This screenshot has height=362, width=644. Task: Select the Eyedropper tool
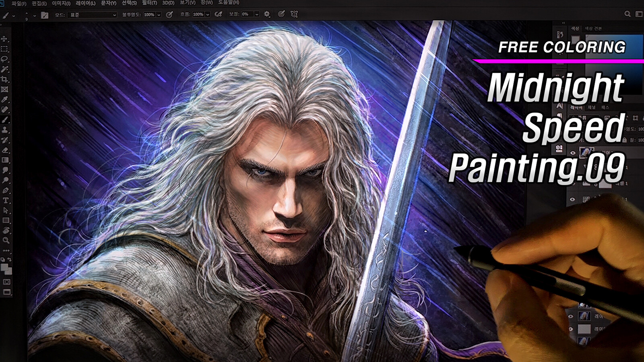5,99
